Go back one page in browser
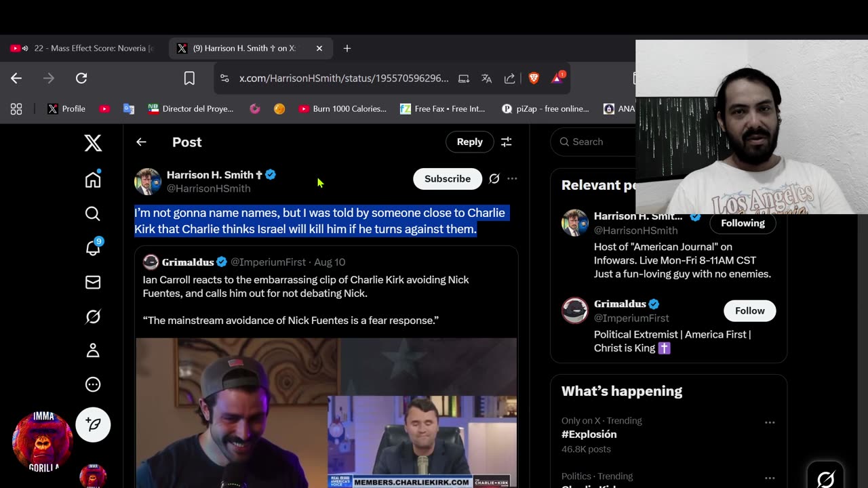 click(16, 78)
